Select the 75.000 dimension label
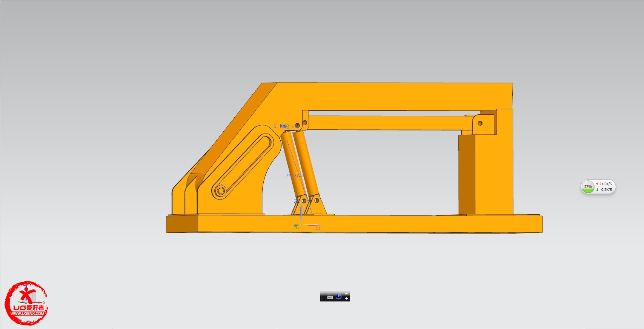 [295, 175]
